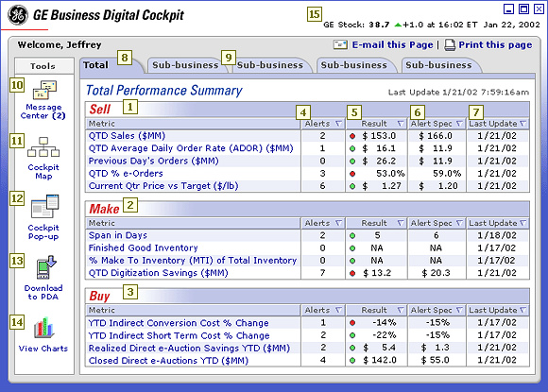548x392 pixels.
Task: Open QTD % e-Orders metric
Action: pyautogui.click(x=126, y=174)
